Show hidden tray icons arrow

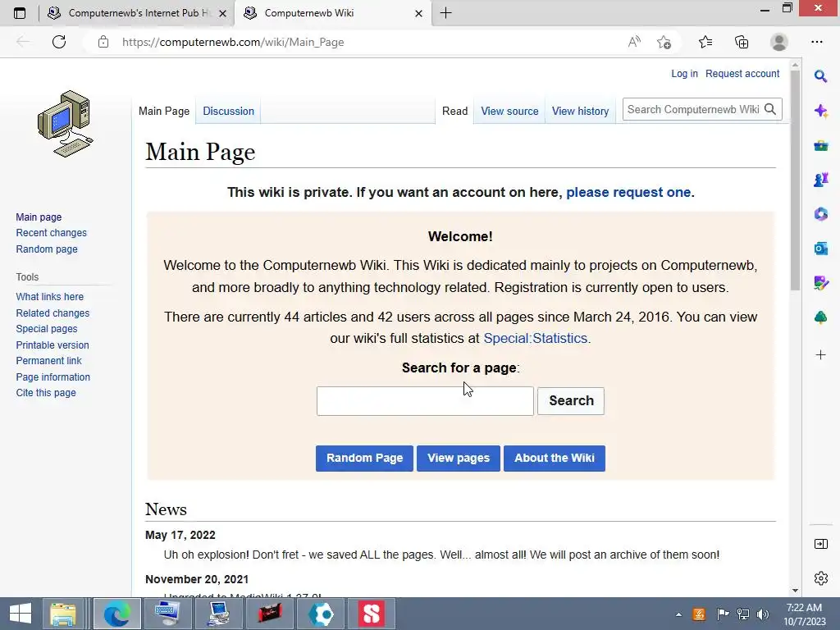678,614
